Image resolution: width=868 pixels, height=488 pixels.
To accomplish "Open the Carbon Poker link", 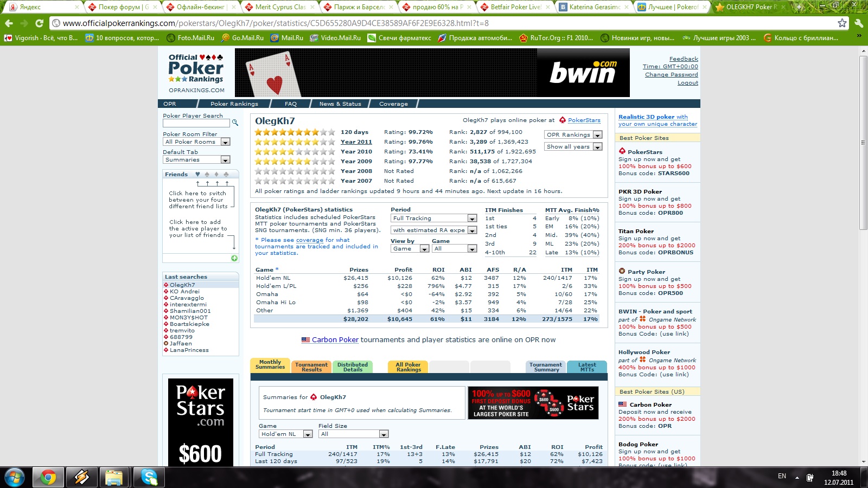I will tap(335, 340).
